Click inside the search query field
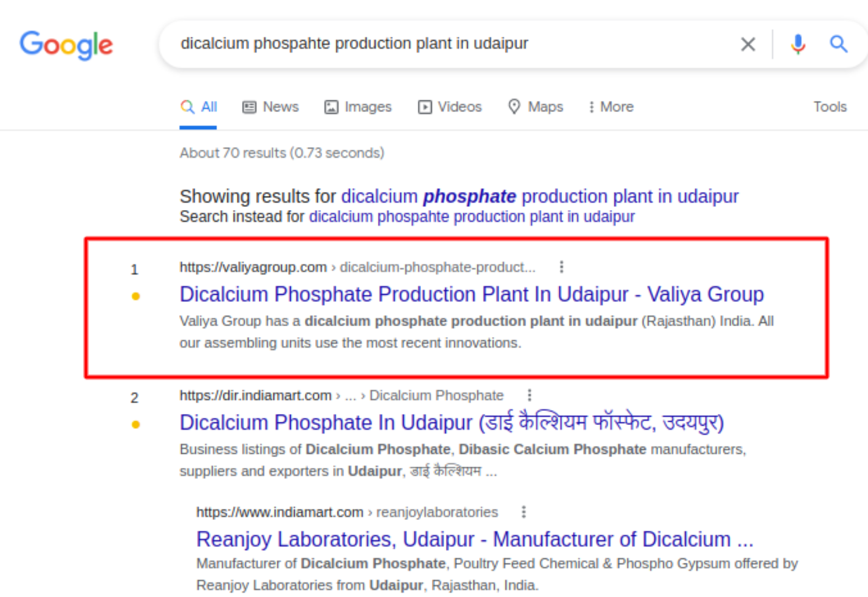868x597 pixels. [x=434, y=43]
